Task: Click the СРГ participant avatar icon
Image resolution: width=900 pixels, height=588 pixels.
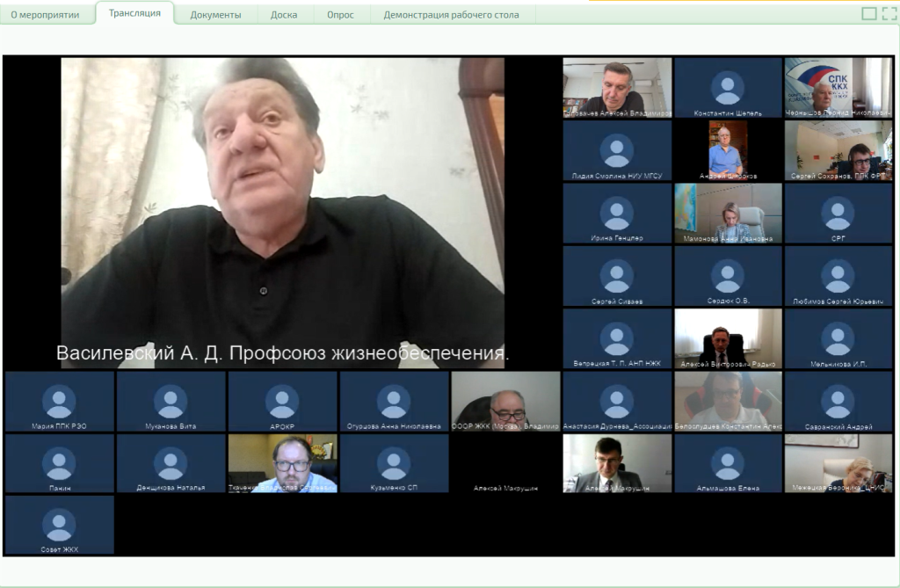Action: click(838, 213)
